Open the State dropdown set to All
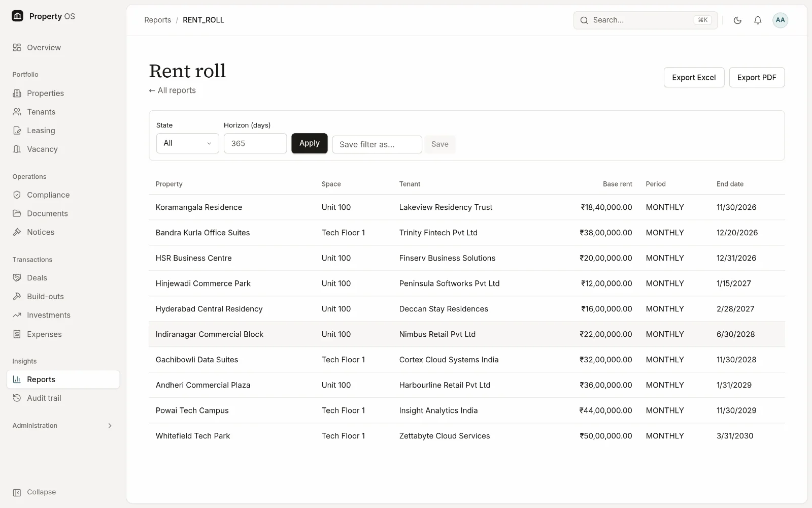Image resolution: width=812 pixels, height=508 pixels. 187,143
